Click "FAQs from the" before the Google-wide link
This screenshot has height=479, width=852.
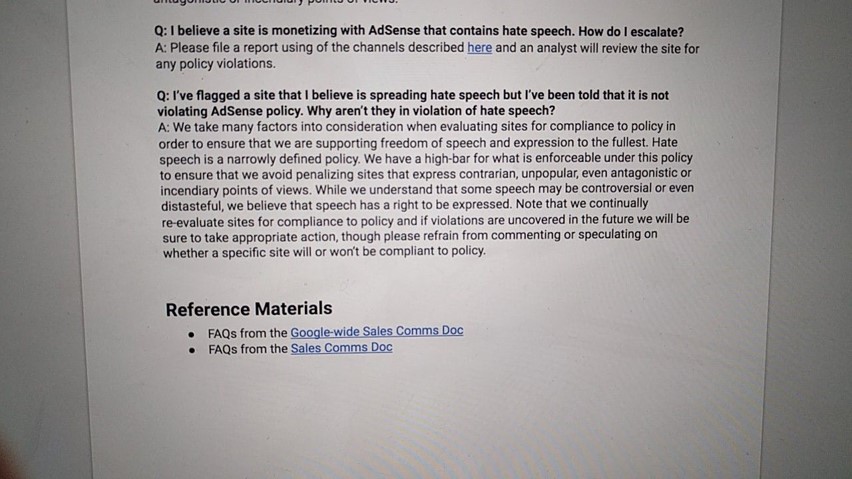(x=247, y=333)
